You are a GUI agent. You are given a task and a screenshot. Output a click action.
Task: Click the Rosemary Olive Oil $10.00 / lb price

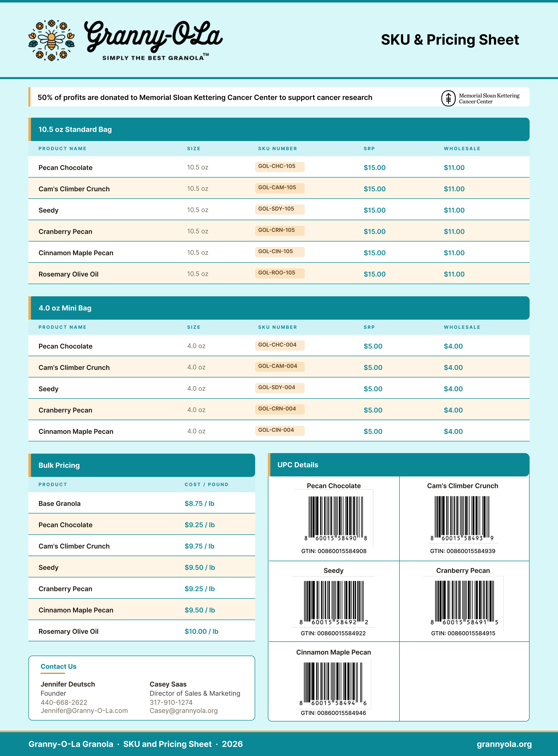pos(201,631)
